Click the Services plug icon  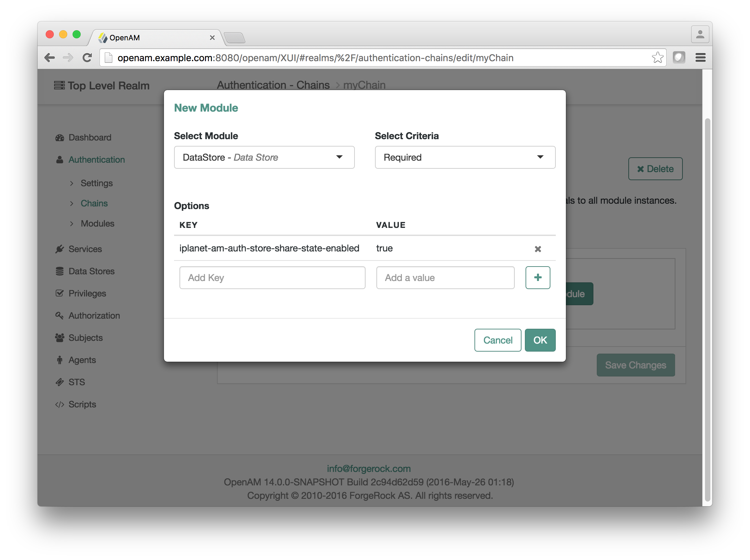coord(60,249)
